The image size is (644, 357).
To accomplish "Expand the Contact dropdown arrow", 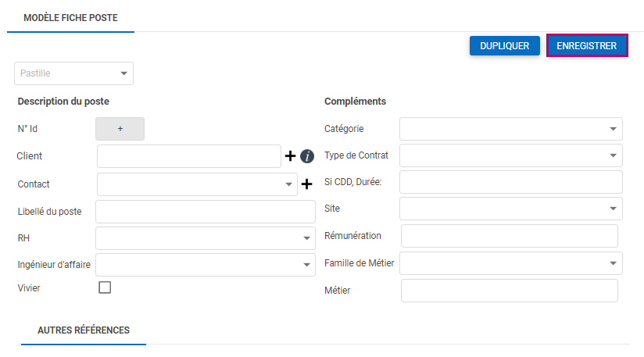I will 290,185.
